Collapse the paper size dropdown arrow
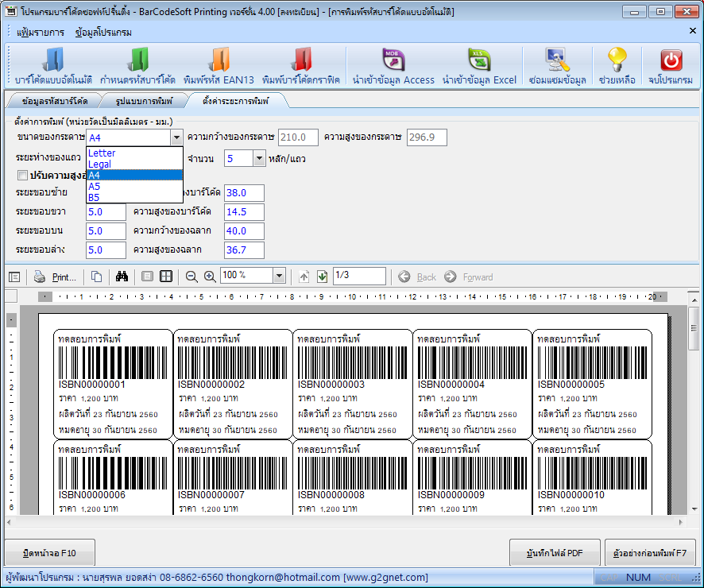Screen dimensions: 704x588 176,137
